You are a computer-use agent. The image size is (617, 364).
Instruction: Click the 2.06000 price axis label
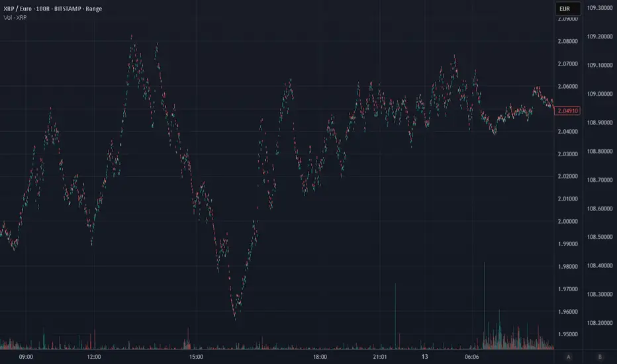pyautogui.click(x=567, y=87)
